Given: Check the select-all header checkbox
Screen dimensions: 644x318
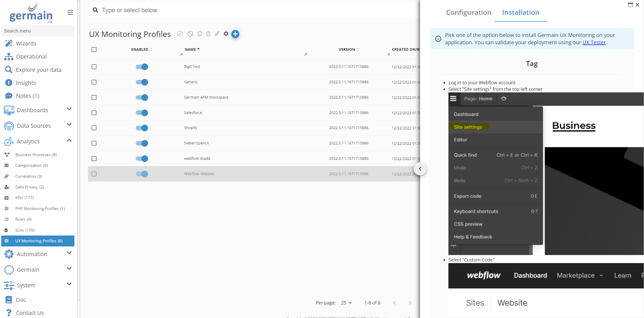Looking at the screenshot, I should coord(94,49).
